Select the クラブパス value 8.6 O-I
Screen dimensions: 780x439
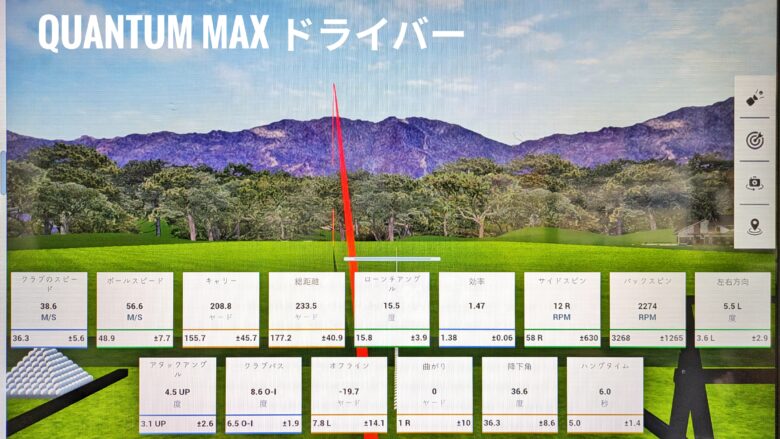pyautogui.click(x=264, y=392)
